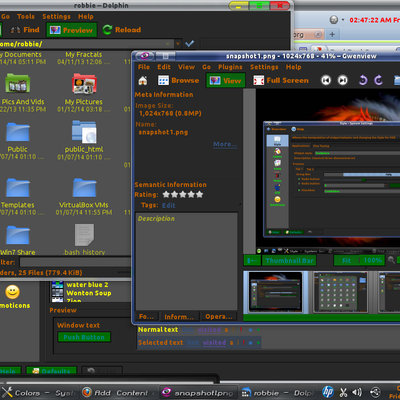
Task: Select the first snapshot thumbnail
Action: pyautogui.click(x=275, y=292)
